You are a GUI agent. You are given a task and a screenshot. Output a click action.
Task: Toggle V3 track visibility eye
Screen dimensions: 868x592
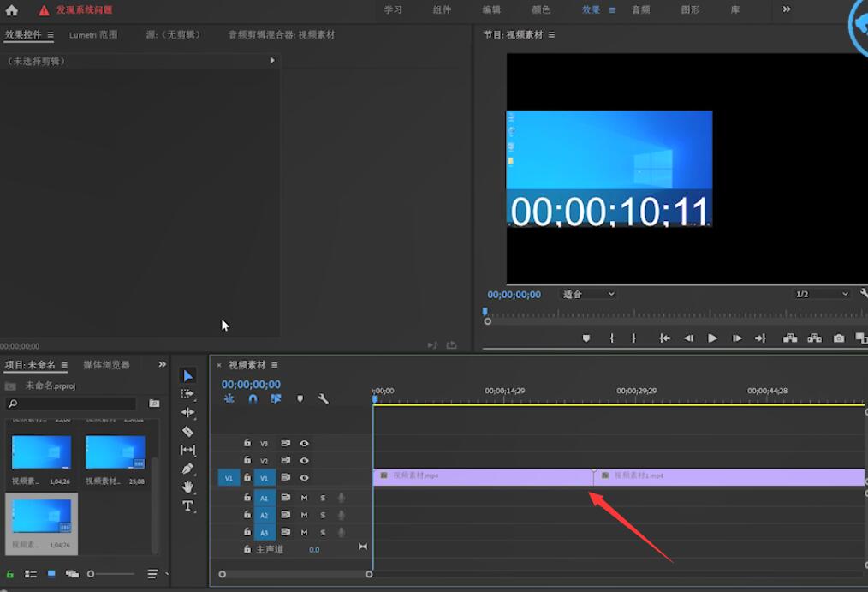pyautogui.click(x=304, y=444)
